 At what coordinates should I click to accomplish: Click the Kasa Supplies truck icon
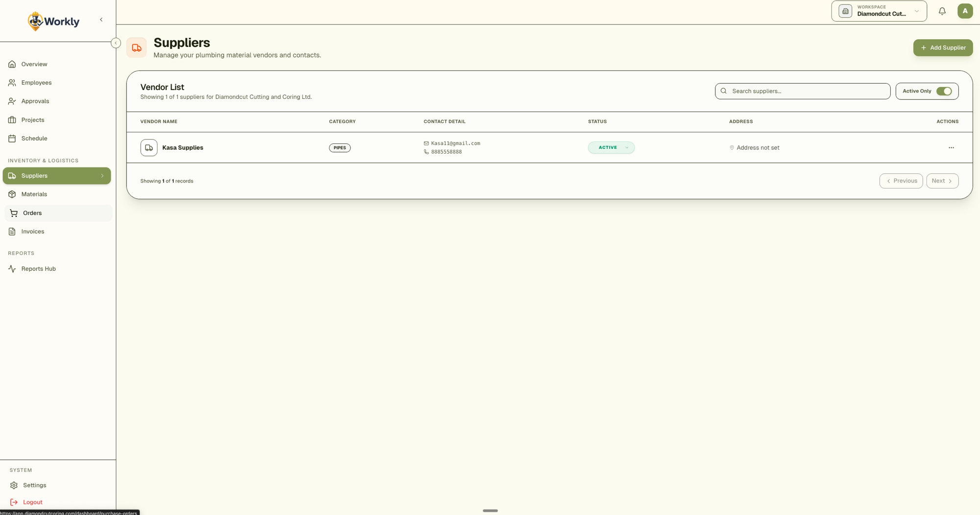click(x=149, y=148)
